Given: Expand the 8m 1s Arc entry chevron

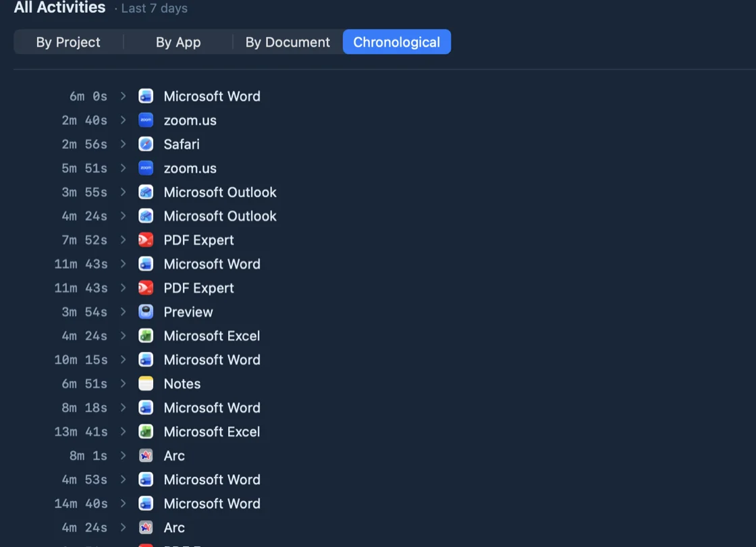Looking at the screenshot, I should (123, 455).
